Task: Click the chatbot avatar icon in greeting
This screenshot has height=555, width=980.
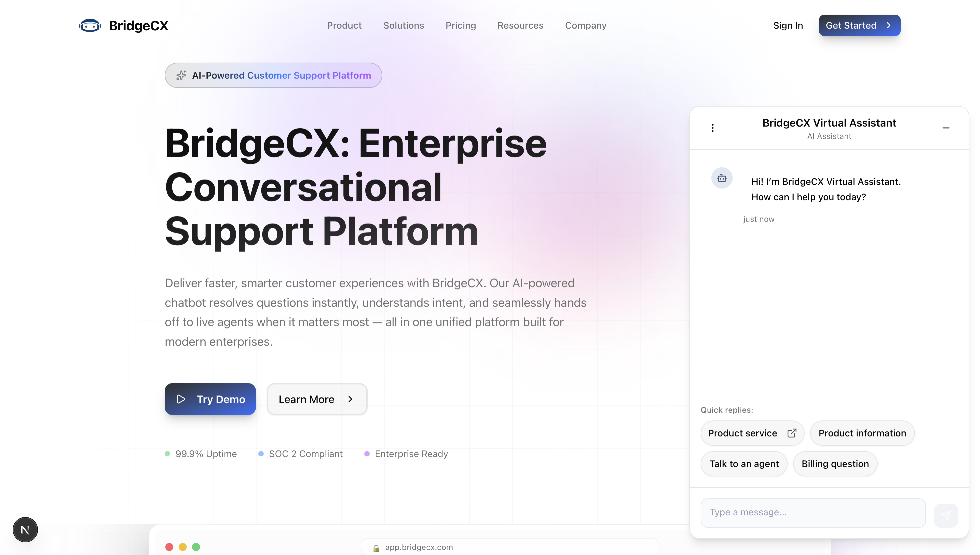Action: pos(721,178)
